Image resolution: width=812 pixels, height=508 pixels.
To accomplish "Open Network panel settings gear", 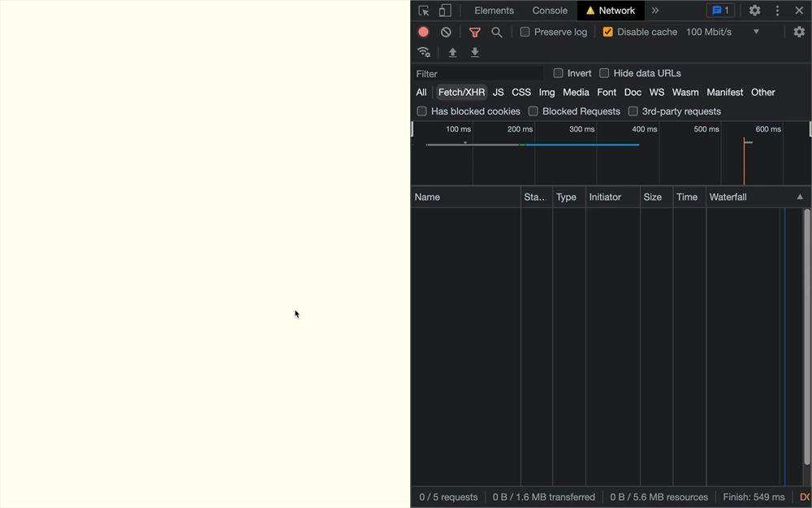I will (799, 32).
